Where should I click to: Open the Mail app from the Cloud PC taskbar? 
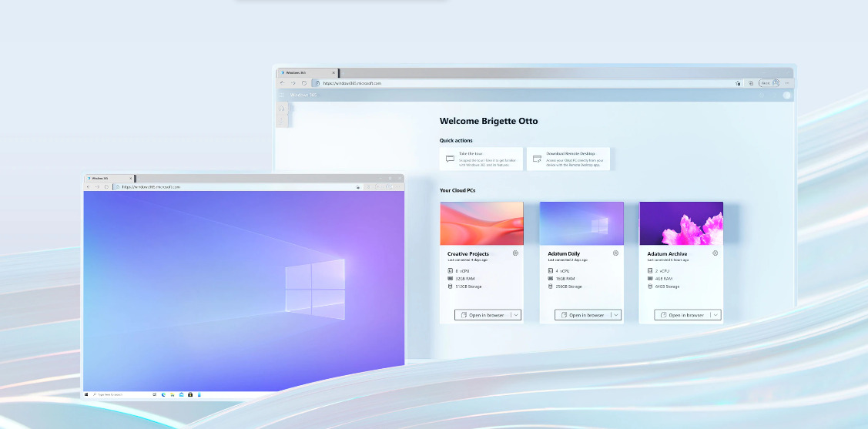point(181,394)
